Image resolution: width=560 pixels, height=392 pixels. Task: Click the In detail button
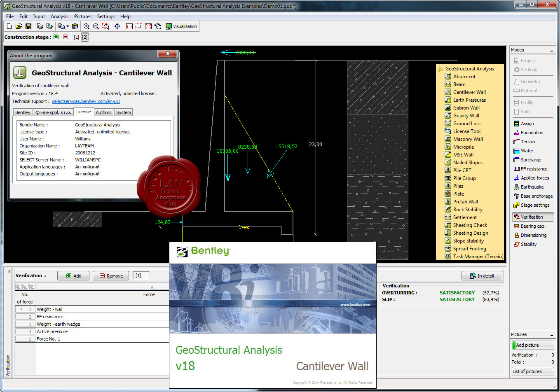[482, 276]
